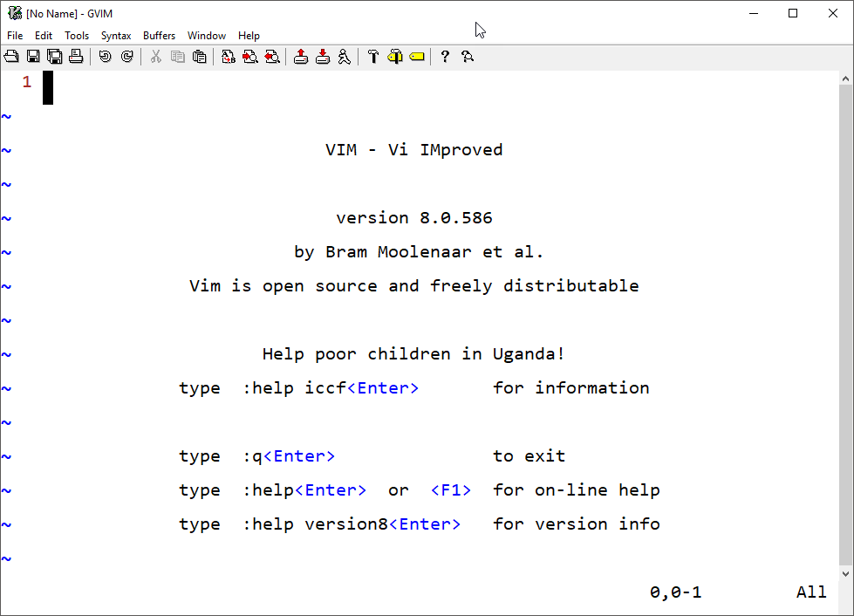
Task: Open the Window menu
Action: [x=207, y=36]
